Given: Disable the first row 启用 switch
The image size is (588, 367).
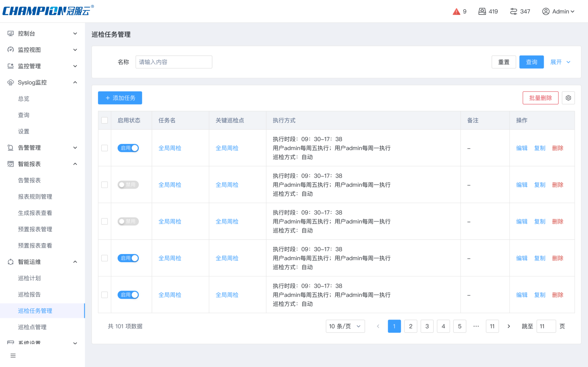Looking at the screenshot, I should pyautogui.click(x=128, y=148).
